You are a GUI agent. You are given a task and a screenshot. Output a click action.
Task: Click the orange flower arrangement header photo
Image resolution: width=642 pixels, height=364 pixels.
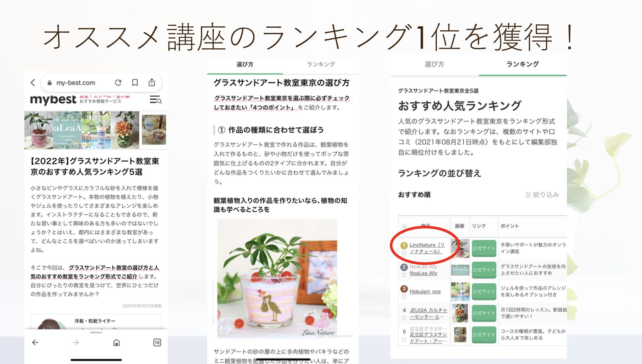125,130
